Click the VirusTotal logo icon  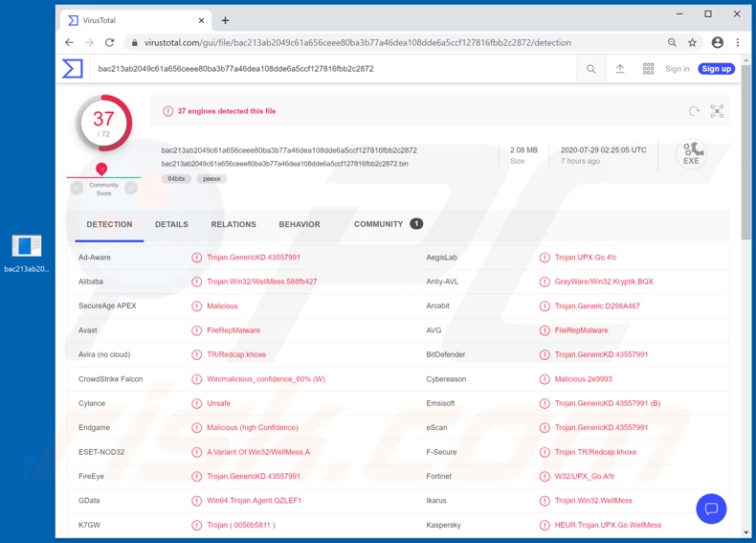[x=73, y=69]
